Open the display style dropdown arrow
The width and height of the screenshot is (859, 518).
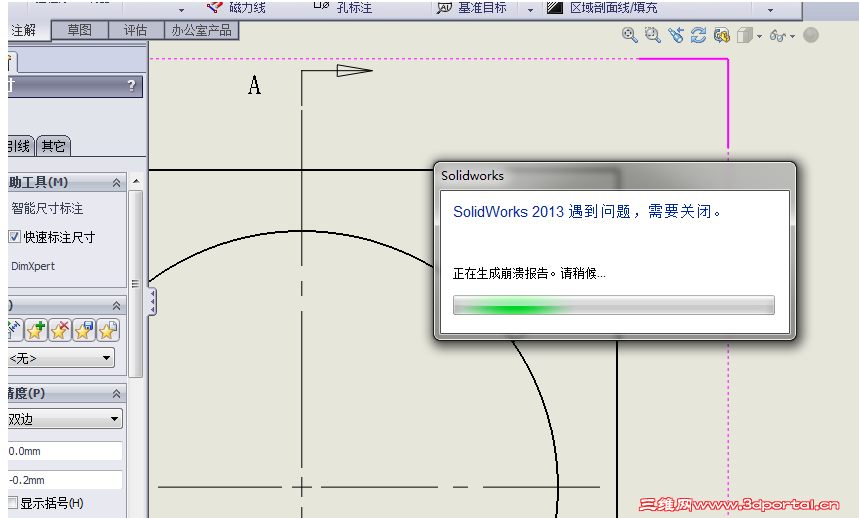pyautogui.click(x=759, y=37)
